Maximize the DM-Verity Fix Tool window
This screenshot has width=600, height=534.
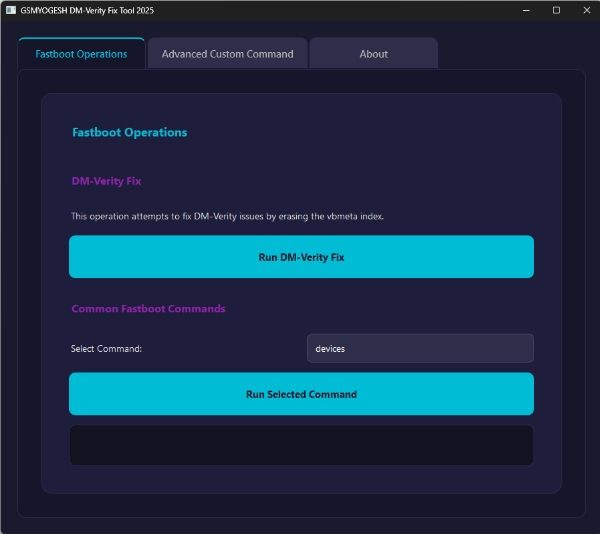556,10
